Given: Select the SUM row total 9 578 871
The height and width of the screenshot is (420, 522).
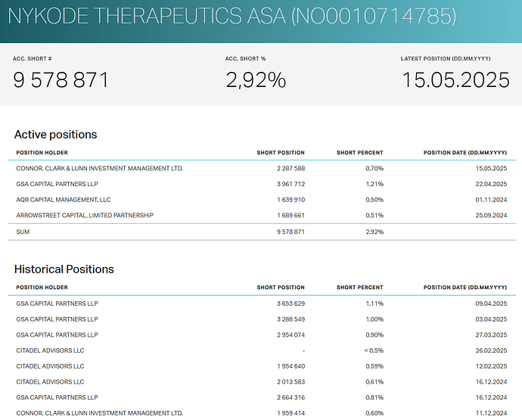Looking at the screenshot, I should (x=291, y=232).
